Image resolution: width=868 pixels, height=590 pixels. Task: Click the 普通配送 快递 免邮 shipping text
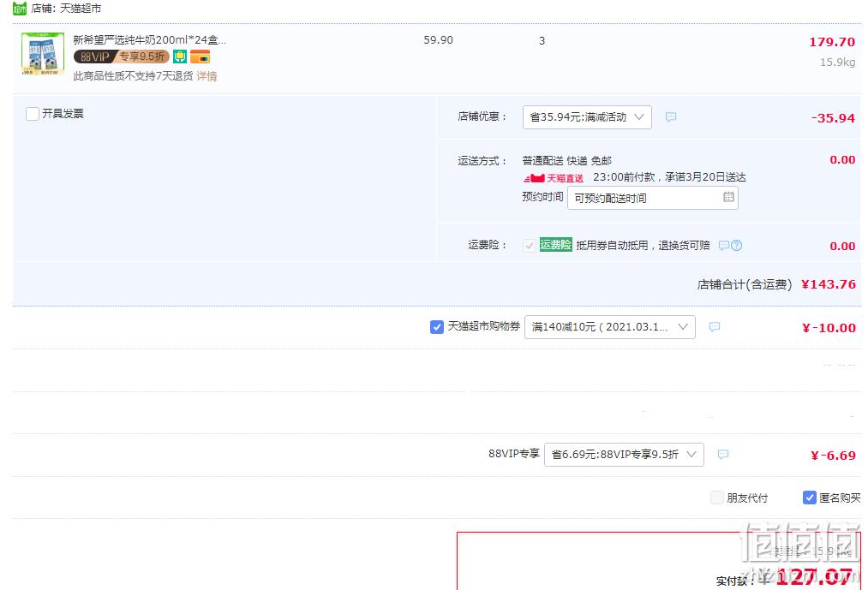[x=567, y=160]
